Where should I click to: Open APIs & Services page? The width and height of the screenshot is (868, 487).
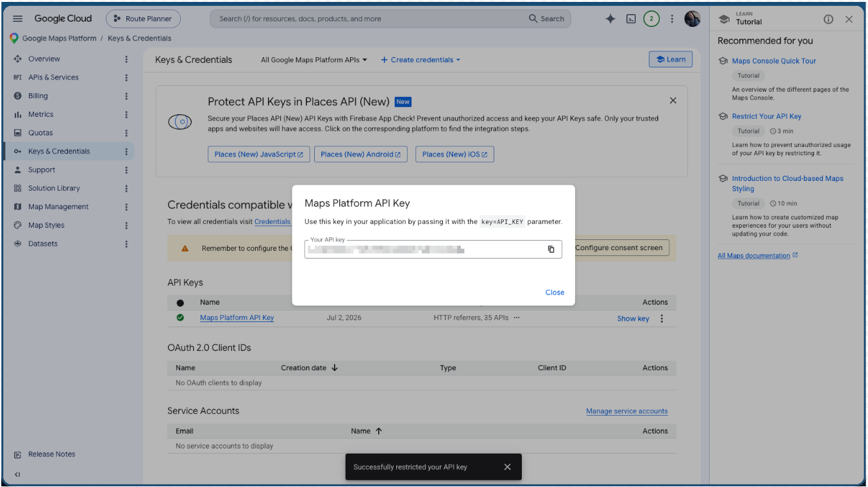click(x=53, y=78)
